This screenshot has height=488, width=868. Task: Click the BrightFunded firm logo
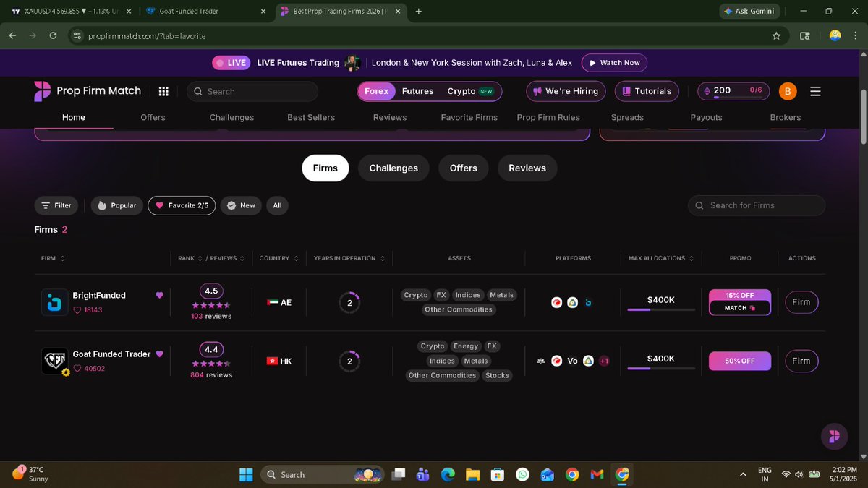click(x=54, y=302)
